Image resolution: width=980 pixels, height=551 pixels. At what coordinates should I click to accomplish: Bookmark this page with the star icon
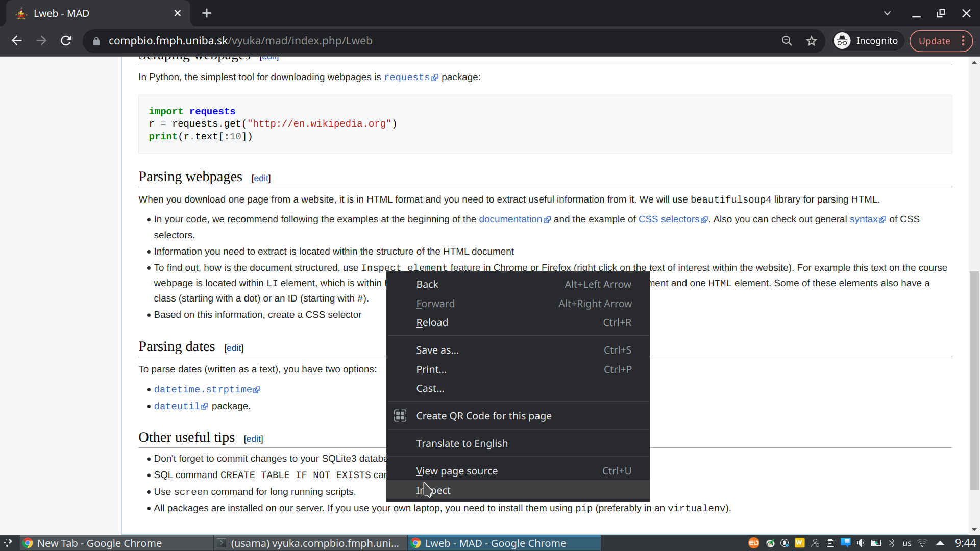click(x=811, y=41)
